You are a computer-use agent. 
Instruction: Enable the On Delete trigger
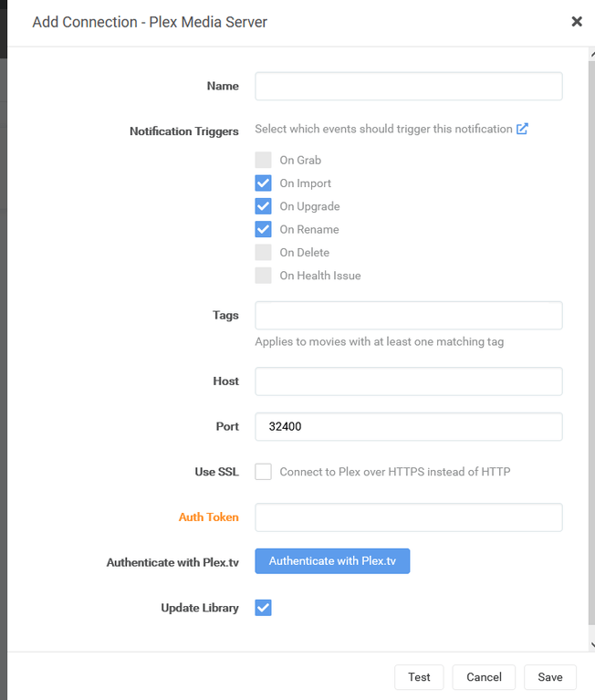click(x=263, y=252)
